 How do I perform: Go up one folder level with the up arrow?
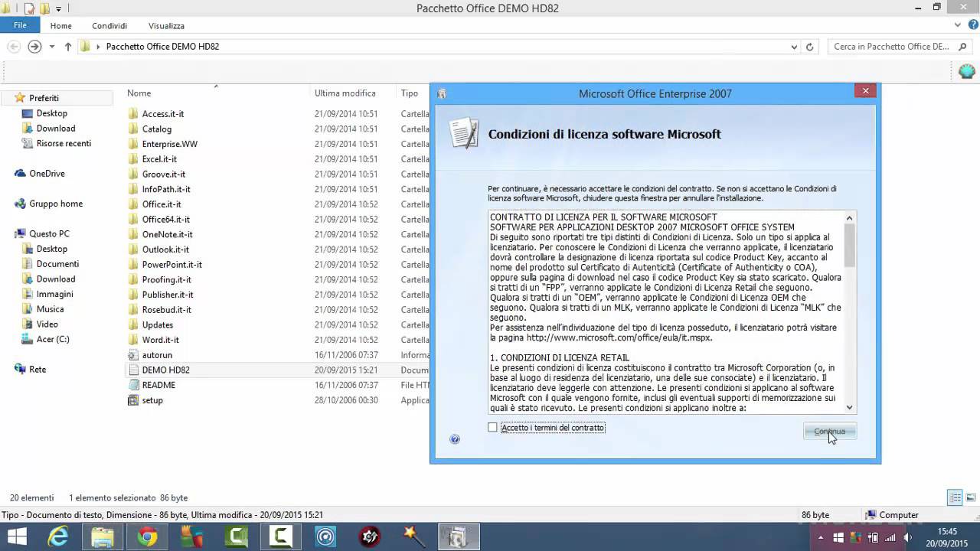tap(68, 47)
